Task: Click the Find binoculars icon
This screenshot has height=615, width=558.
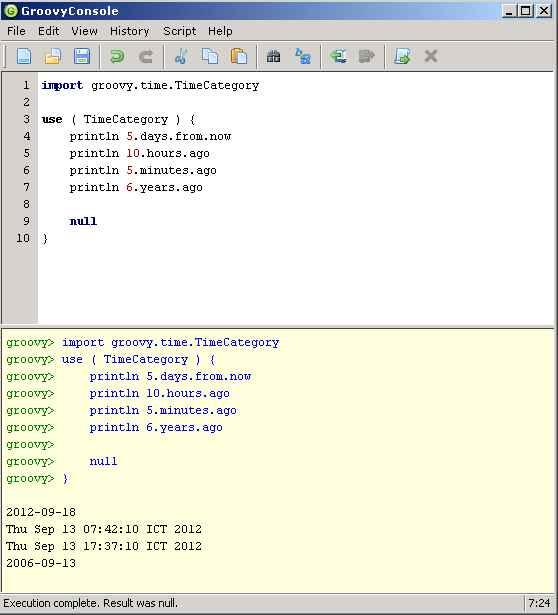Action: click(x=273, y=56)
